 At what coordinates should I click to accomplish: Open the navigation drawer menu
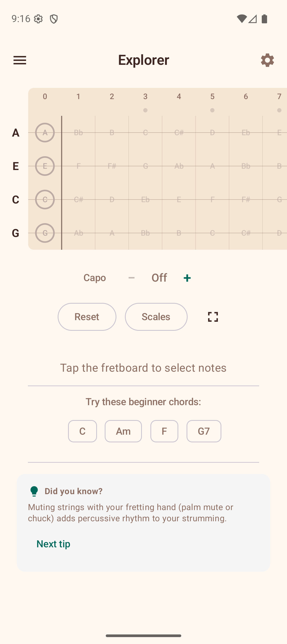[x=20, y=60]
